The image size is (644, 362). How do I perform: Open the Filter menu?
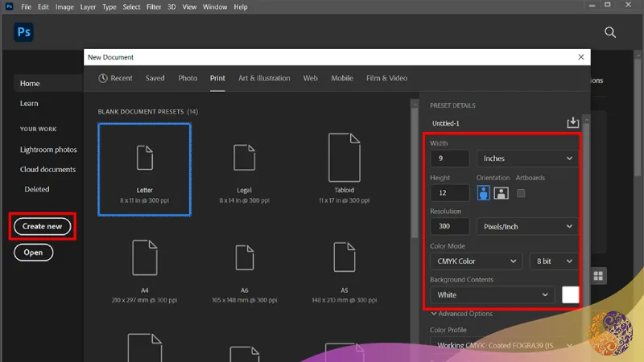click(154, 7)
